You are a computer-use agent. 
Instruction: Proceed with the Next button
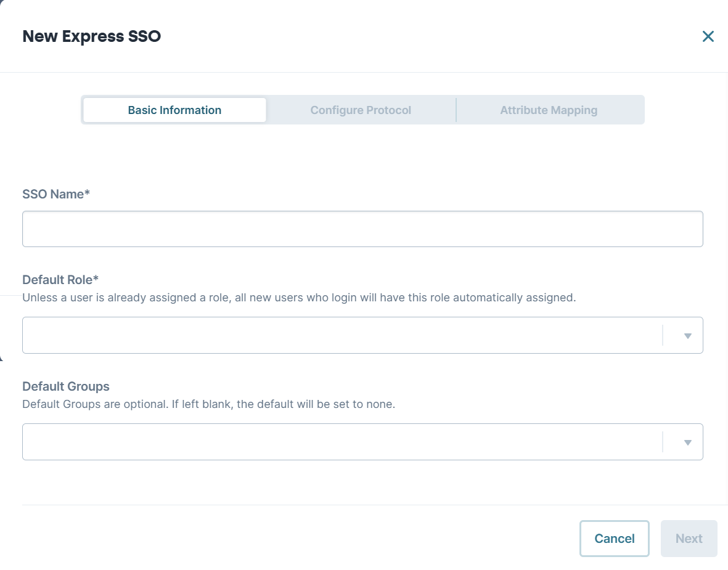(x=689, y=539)
